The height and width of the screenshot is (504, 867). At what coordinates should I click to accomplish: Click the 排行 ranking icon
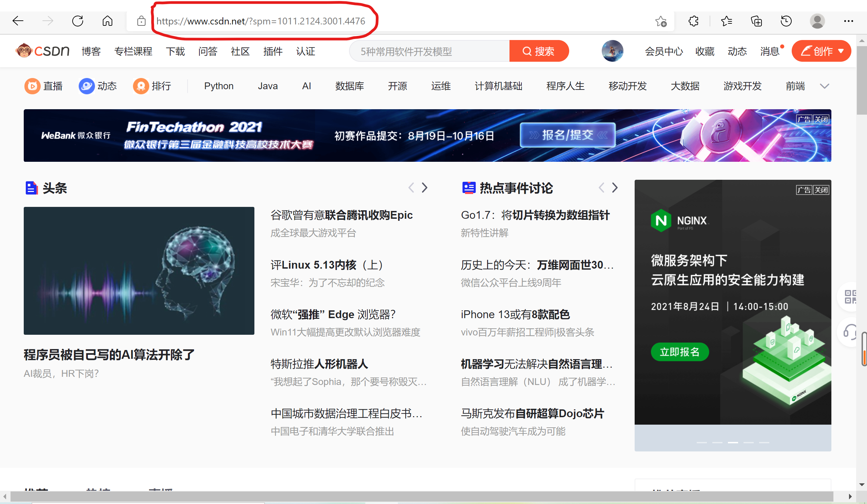[141, 86]
